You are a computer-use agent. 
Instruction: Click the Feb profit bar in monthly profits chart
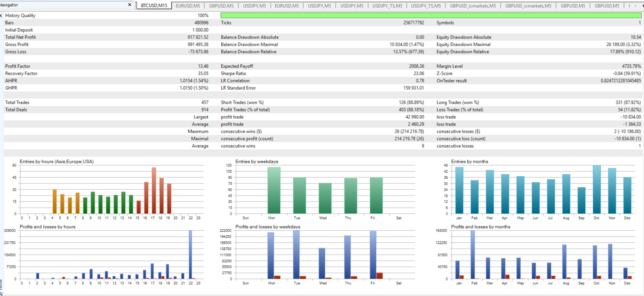tap(473, 255)
